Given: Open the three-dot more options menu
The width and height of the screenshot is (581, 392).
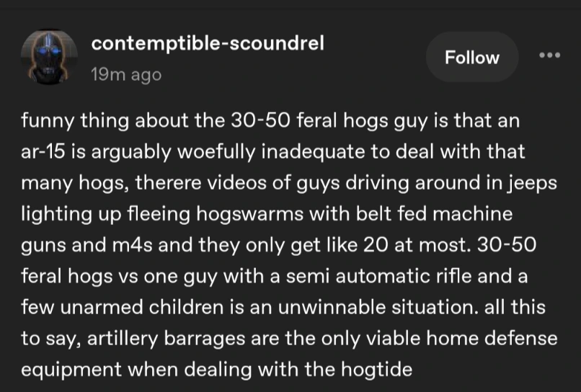Looking at the screenshot, I should [x=550, y=55].
